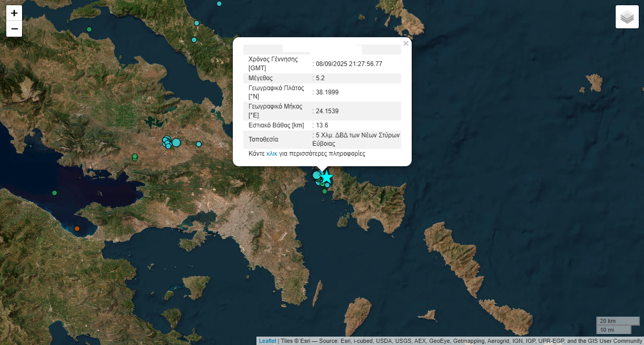Click the cyan star epicenter marker
Screen dimensions: 644x345
coord(326,177)
